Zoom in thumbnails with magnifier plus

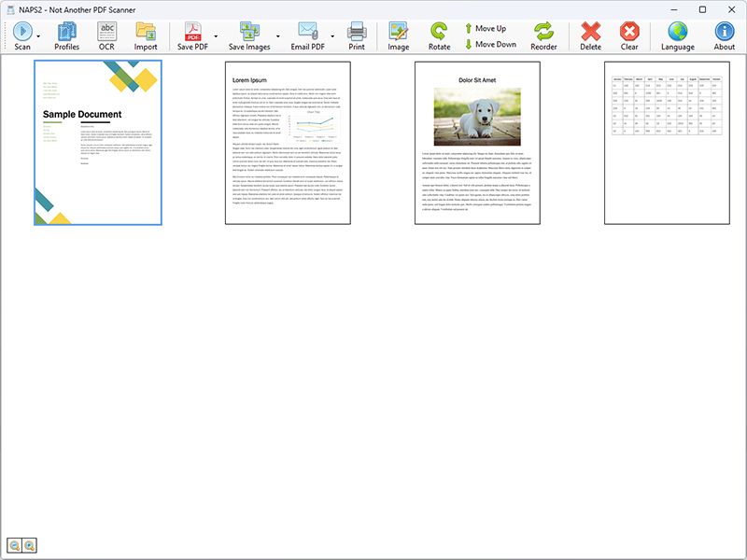(30, 545)
